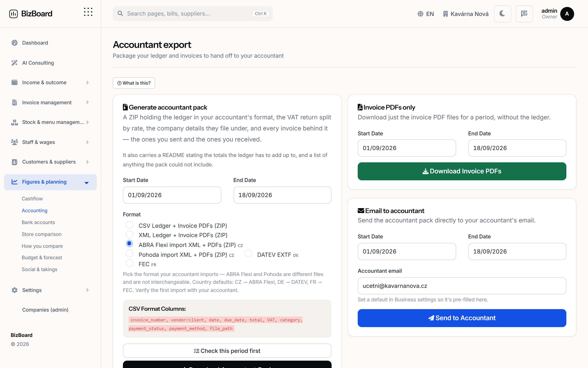588x368 pixels.
Task: Click the Settings gear icon
Action: pyautogui.click(x=14, y=290)
